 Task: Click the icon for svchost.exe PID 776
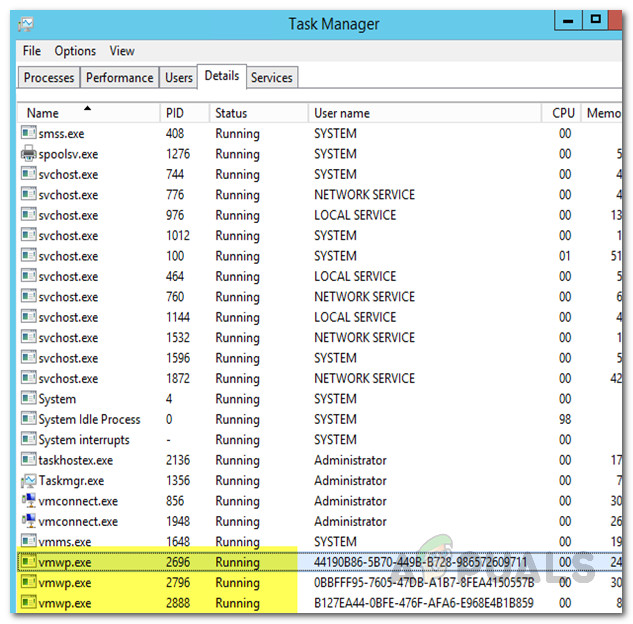click(x=29, y=194)
